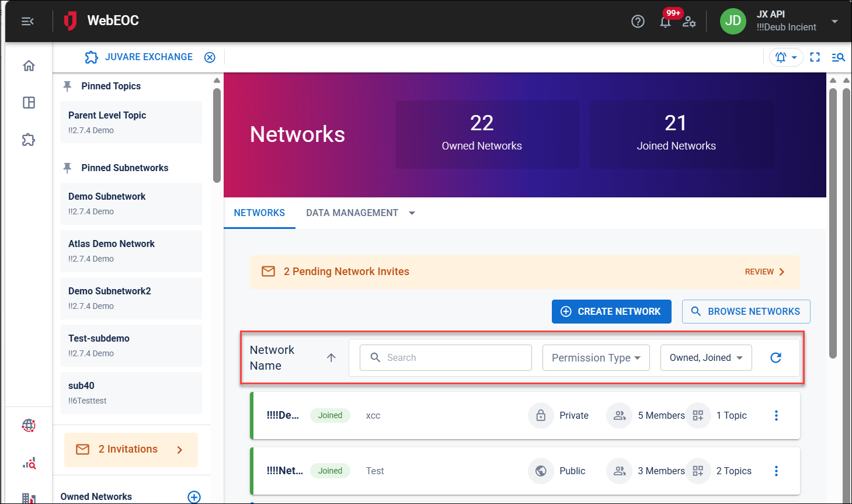
Task: Open the DATA MANAGEMENT tab
Action: (x=352, y=213)
